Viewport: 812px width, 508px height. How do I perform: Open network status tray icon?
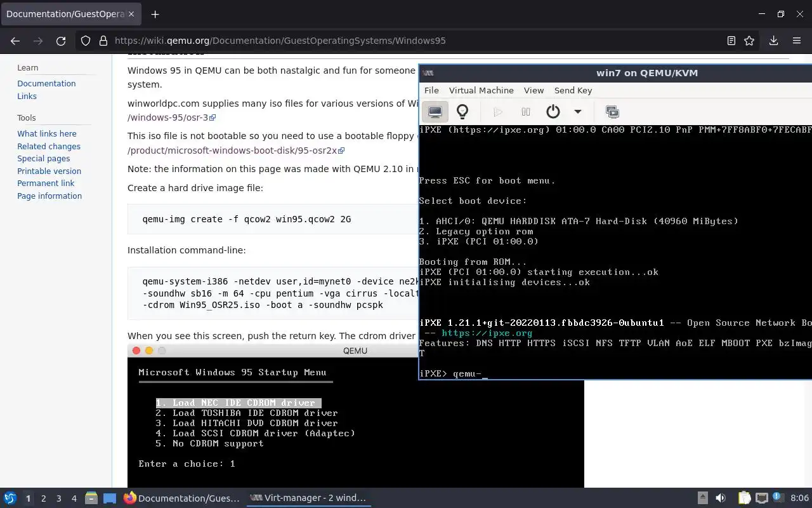coord(762,498)
